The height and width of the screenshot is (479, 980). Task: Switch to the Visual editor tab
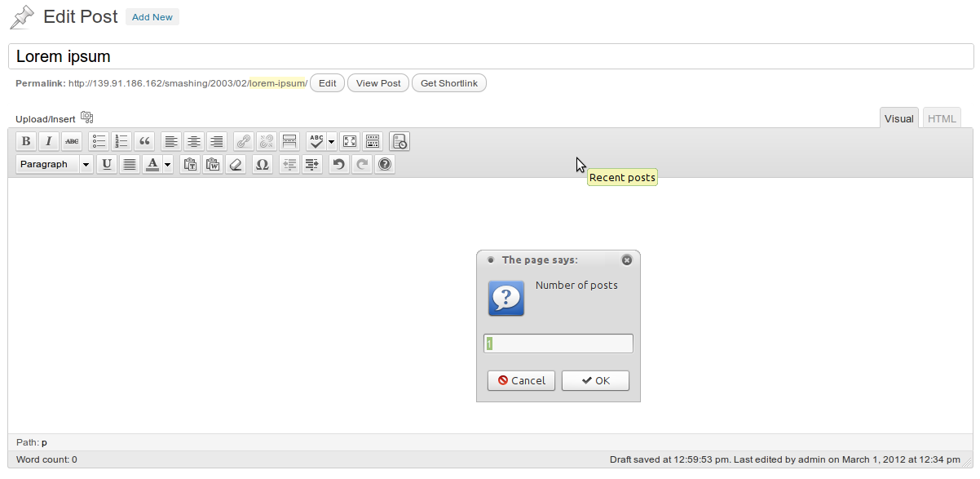point(899,118)
